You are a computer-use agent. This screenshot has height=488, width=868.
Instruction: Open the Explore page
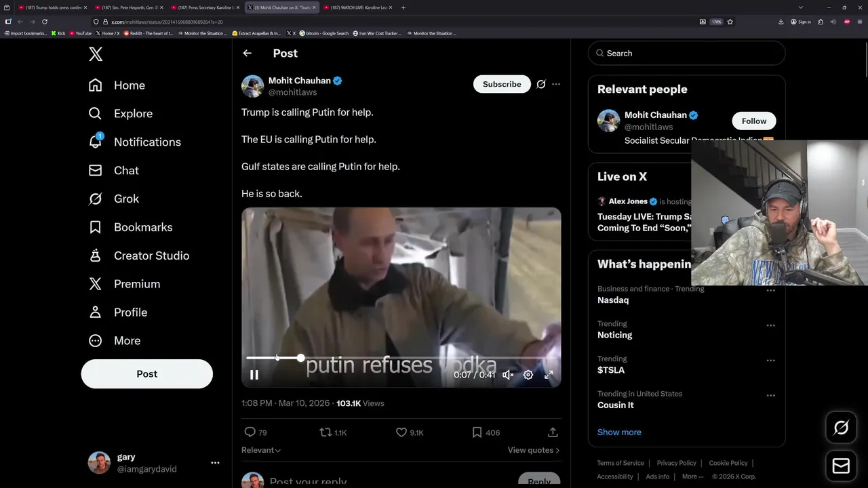[x=120, y=114]
